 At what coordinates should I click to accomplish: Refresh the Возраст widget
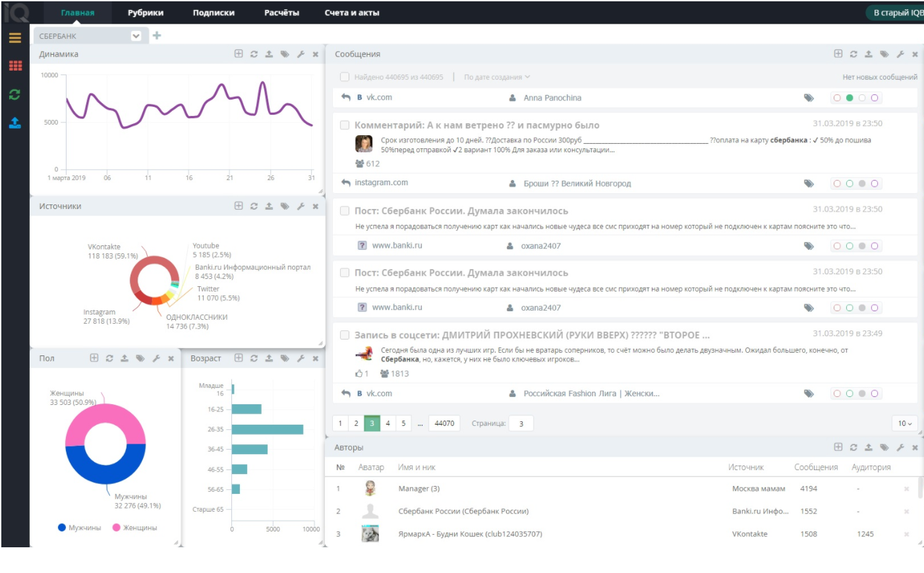pyautogui.click(x=254, y=358)
